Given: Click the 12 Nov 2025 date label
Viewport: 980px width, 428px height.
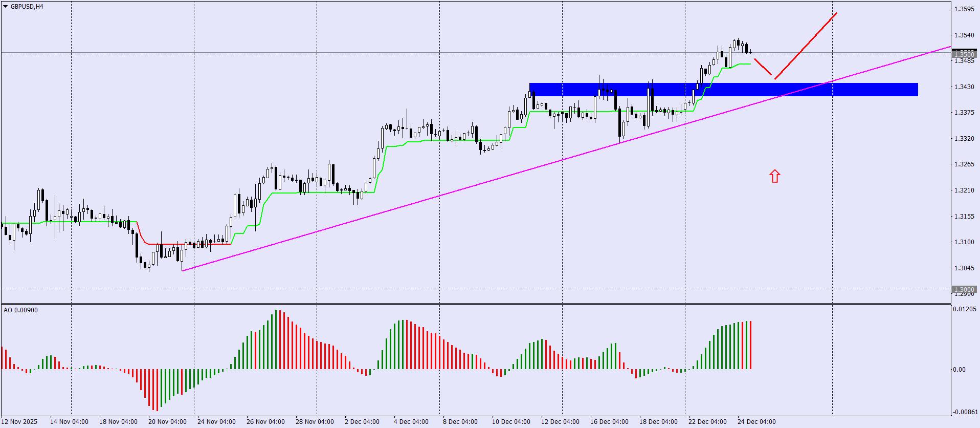Looking at the screenshot, I should tap(19, 422).
